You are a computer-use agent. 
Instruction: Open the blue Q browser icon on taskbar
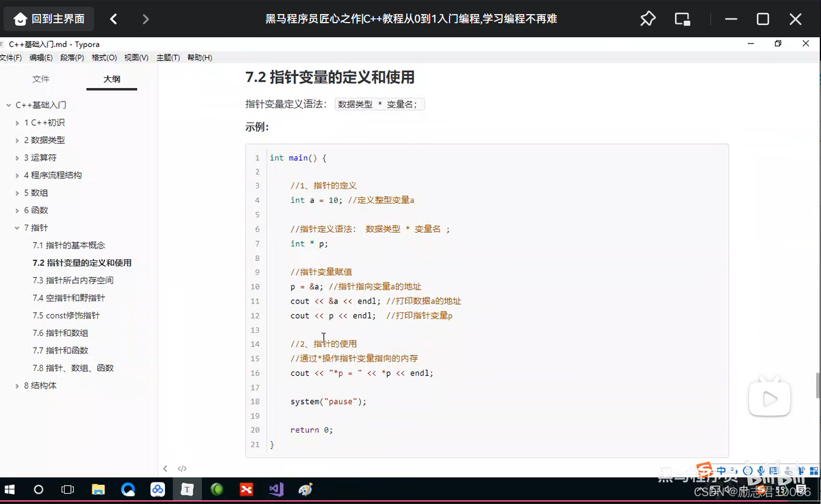point(128,489)
